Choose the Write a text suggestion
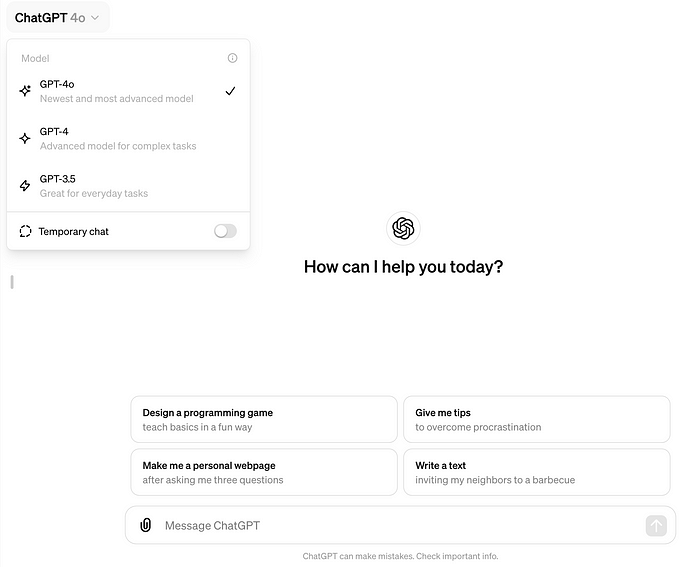This screenshot has height=567, width=700. 537,472
